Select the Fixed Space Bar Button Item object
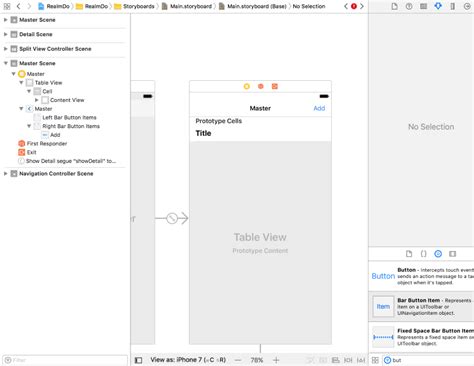This screenshot has width=474, height=366. tap(421, 337)
